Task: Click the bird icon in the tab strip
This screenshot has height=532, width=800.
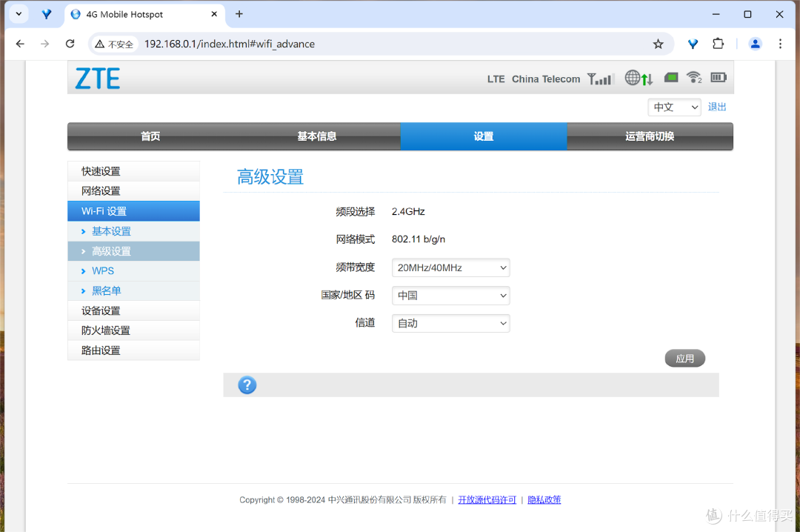Action: [x=47, y=14]
